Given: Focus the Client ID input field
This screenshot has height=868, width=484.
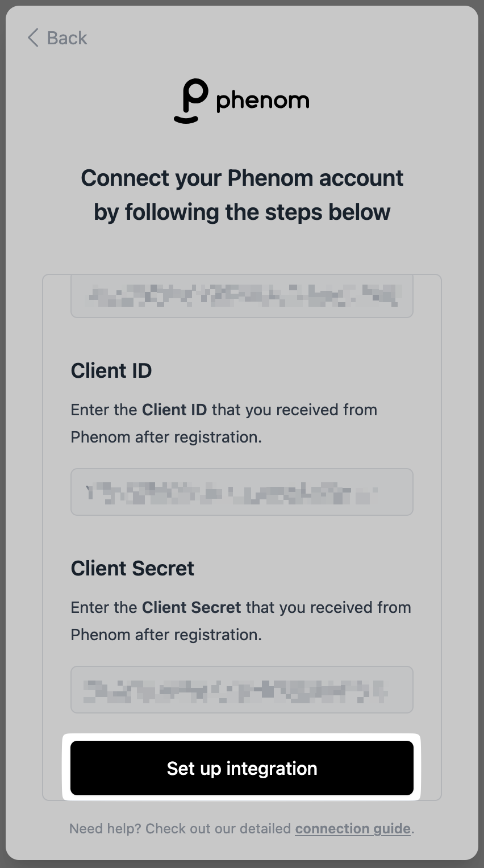Looking at the screenshot, I should [242, 492].
